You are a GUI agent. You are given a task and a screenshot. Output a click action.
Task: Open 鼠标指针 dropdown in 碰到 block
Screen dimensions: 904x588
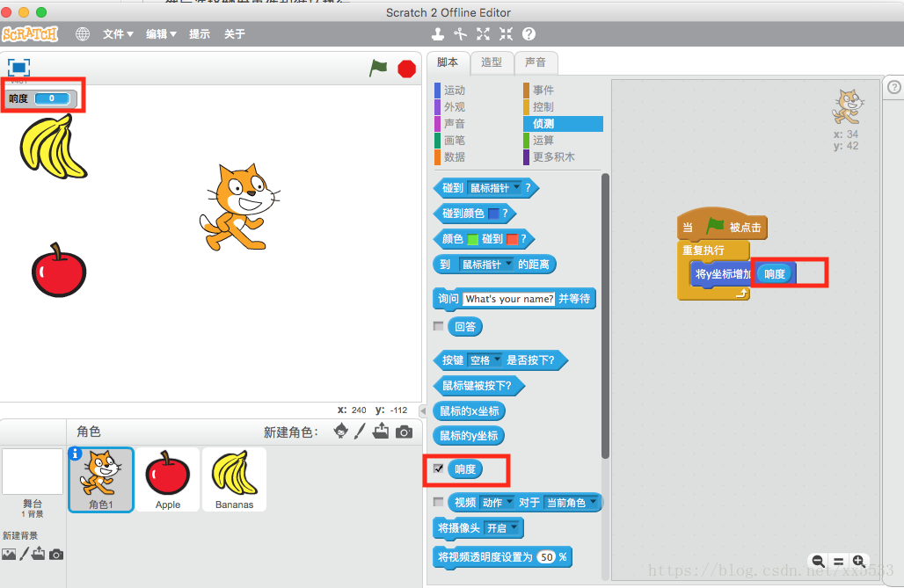495,188
